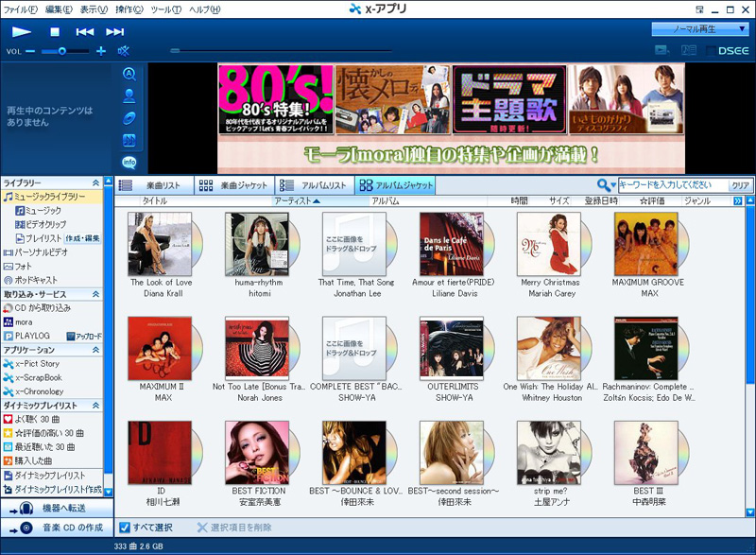This screenshot has width=756, height=555.
Task: Switch to アルバムリスト view
Action: pos(315,185)
